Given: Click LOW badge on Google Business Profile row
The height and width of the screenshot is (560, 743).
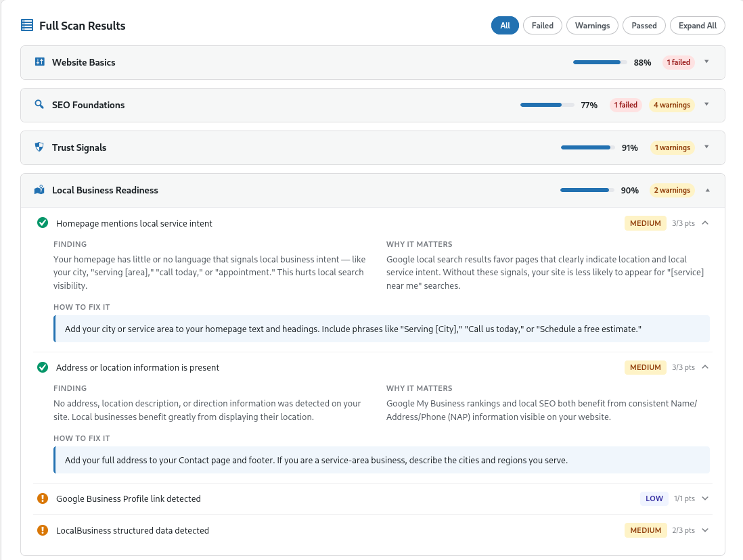Looking at the screenshot, I should click(x=654, y=498).
